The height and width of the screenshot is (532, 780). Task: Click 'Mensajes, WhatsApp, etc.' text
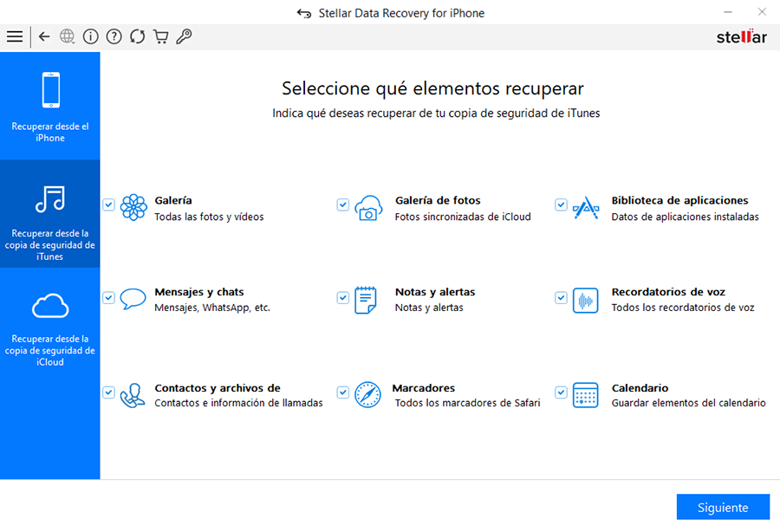tap(212, 308)
